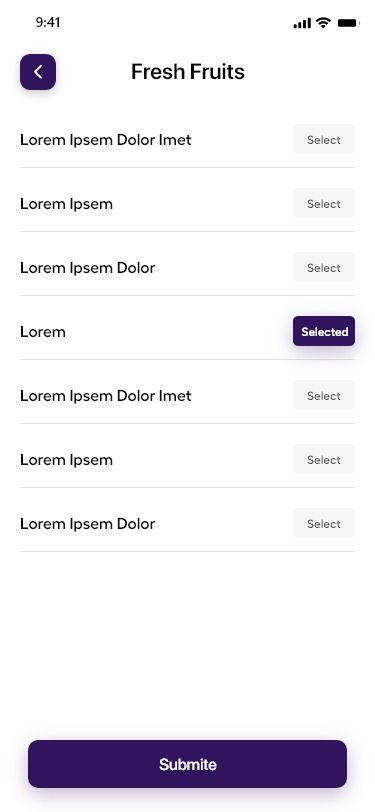Tap the second Lorem Ipsem label text
Viewport: 375px width, 812px height.
click(66, 460)
